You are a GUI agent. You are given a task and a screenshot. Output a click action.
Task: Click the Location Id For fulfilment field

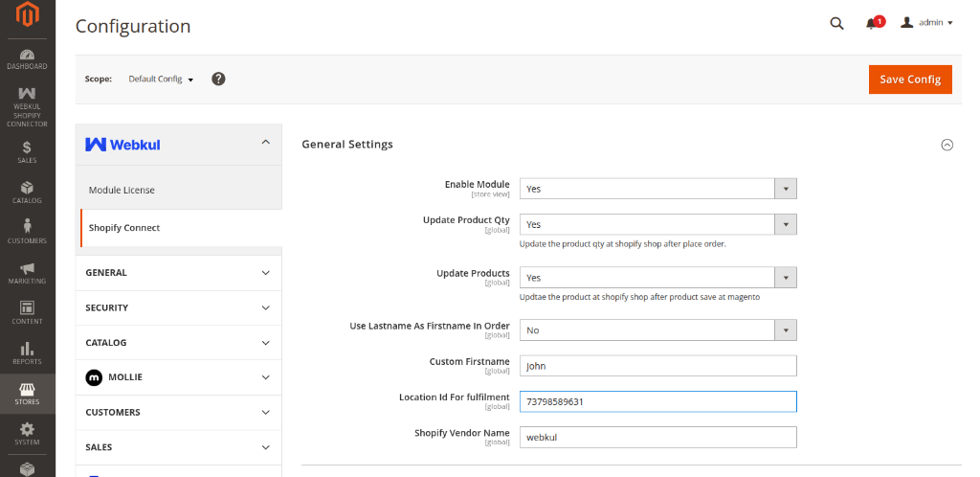pos(658,401)
